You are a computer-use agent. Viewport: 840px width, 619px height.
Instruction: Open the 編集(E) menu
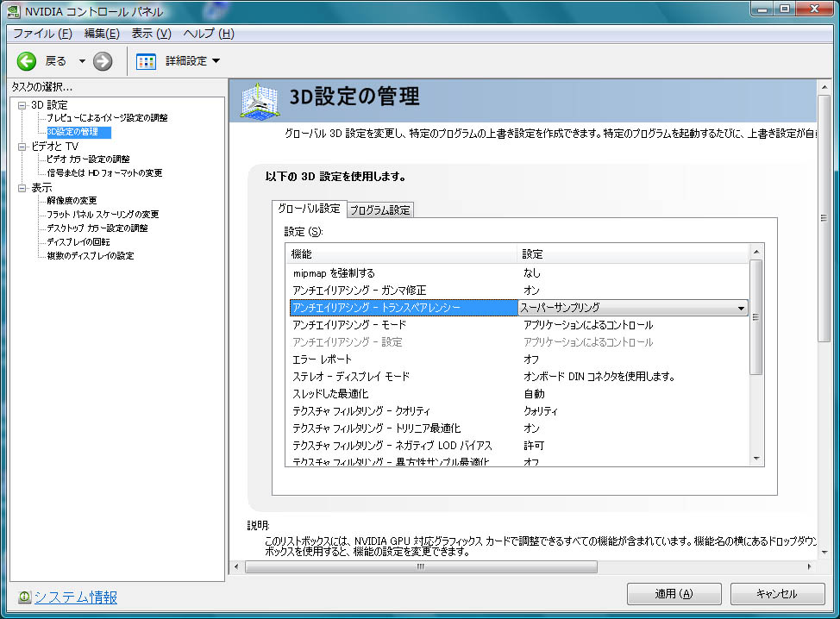102,34
